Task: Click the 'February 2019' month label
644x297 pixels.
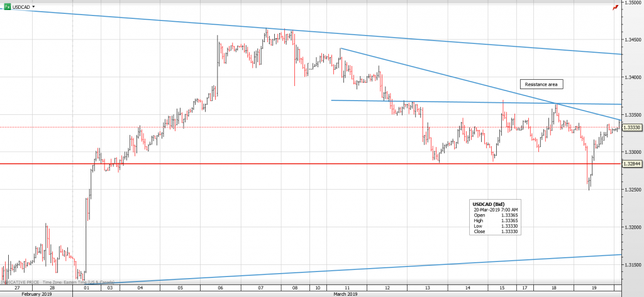Action: pyautogui.click(x=36, y=293)
